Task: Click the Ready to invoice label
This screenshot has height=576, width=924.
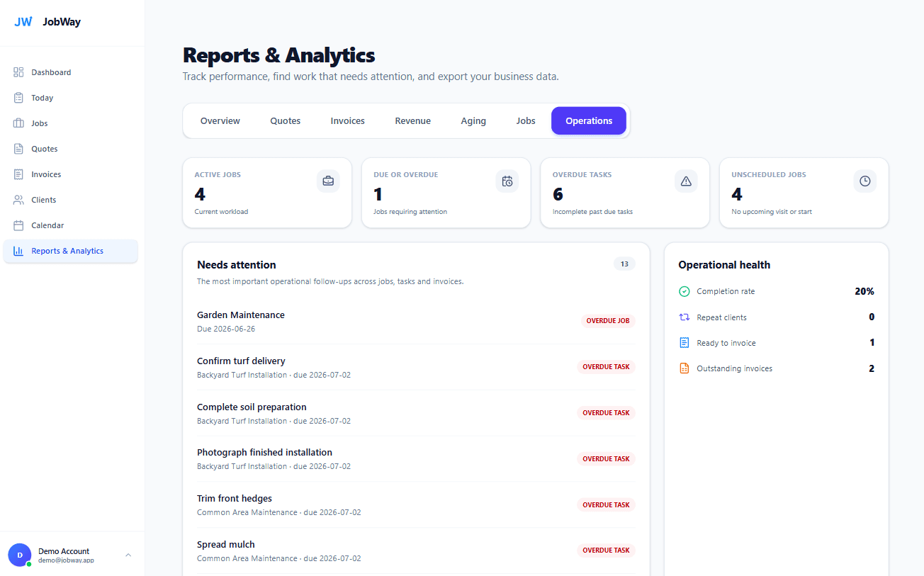Action: pyautogui.click(x=726, y=343)
